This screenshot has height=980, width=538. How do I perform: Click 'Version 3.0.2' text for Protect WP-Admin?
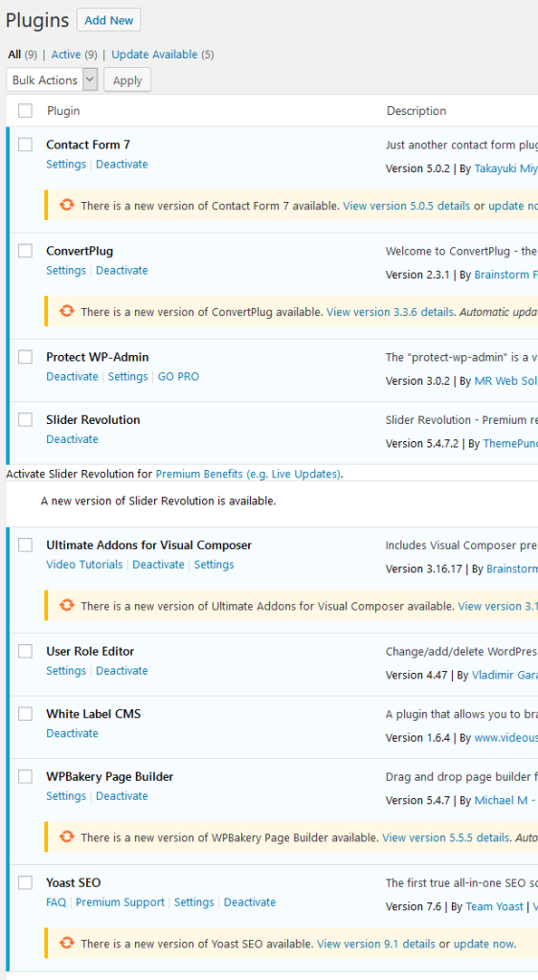(x=417, y=381)
